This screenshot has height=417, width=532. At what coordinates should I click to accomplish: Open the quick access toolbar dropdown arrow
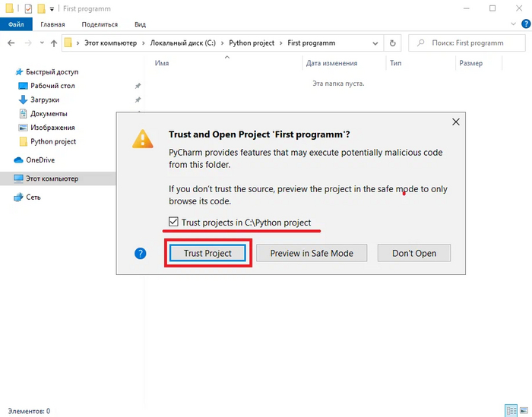[x=52, y=9]
